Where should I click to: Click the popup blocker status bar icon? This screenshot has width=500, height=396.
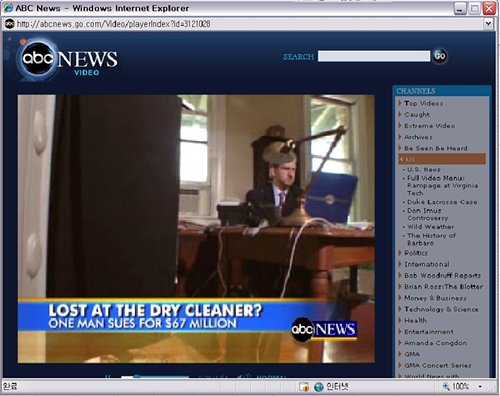(x=304, y=387)
